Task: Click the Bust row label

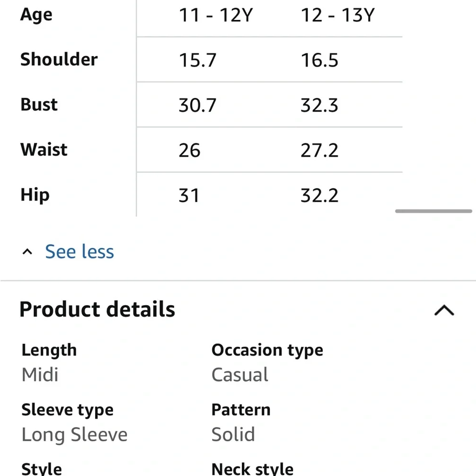Action: pos(39,105)
